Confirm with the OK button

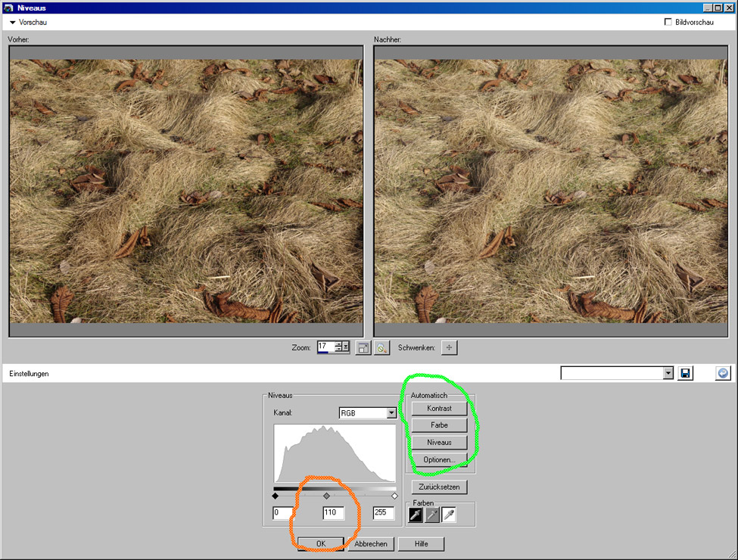click(321, 543)
